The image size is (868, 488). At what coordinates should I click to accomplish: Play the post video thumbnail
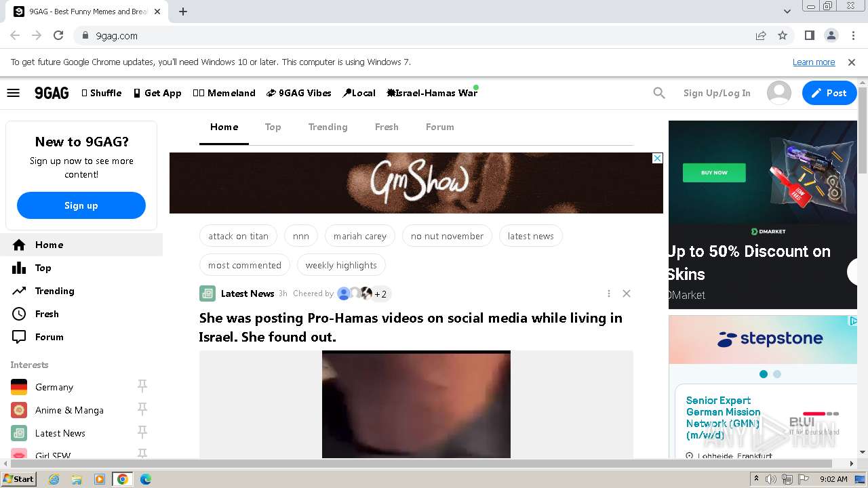pyautogui.click(x=416, y=404)
